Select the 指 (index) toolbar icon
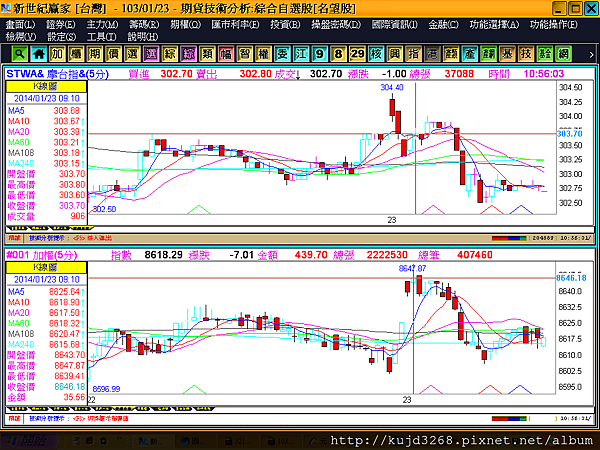600x450 pixels. coord(413,54)
